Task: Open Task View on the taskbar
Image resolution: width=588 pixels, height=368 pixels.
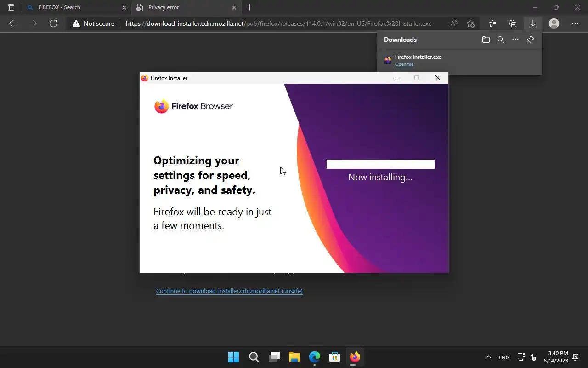Action: (274, 357)
